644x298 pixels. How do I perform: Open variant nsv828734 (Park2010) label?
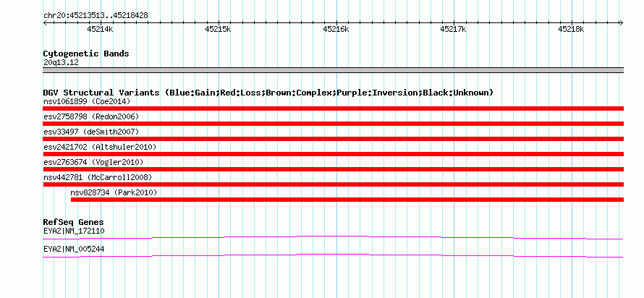pyautogui.click(x=114, y=192)
